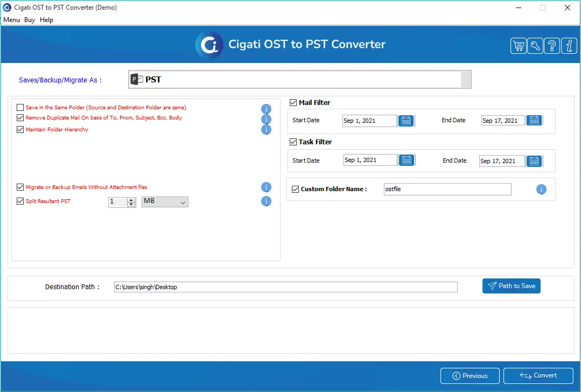Viewport: 581px width, 392px height.
Task: Open Mail Filter start date calendar
Action: point(406,121)
